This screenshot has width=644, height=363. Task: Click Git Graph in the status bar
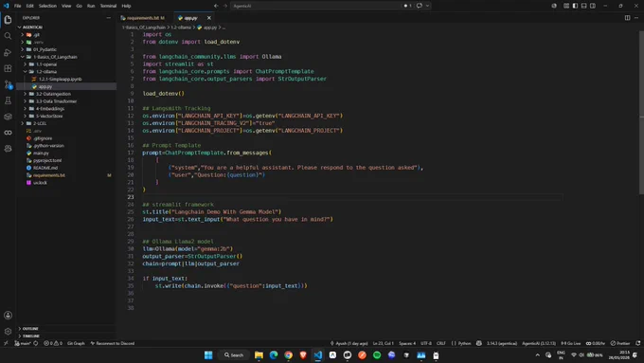76,343
